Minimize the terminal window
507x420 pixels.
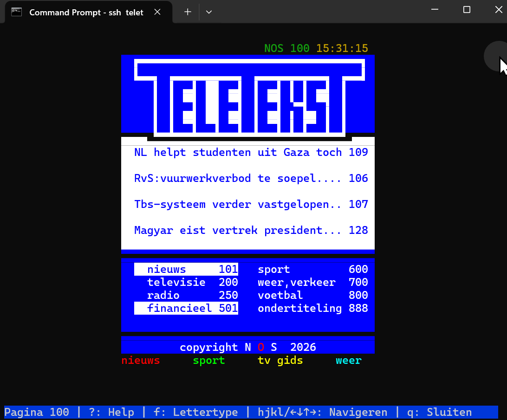pos(435,10)
